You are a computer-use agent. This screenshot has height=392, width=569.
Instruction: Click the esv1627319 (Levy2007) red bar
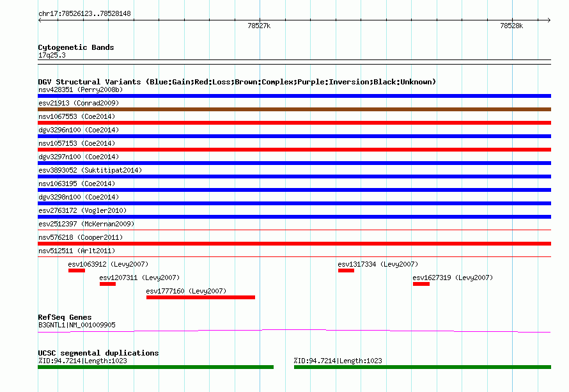[421, 284]
